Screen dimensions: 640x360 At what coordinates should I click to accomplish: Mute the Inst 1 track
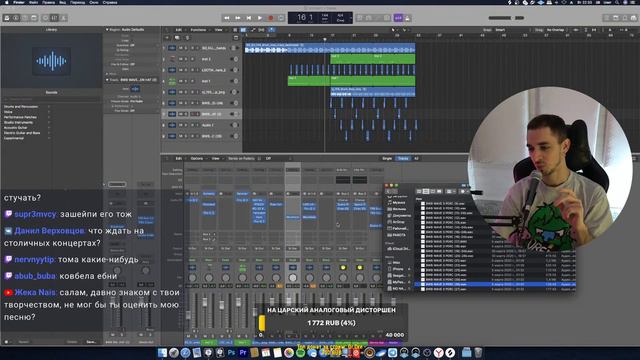[x=180, y=81]
